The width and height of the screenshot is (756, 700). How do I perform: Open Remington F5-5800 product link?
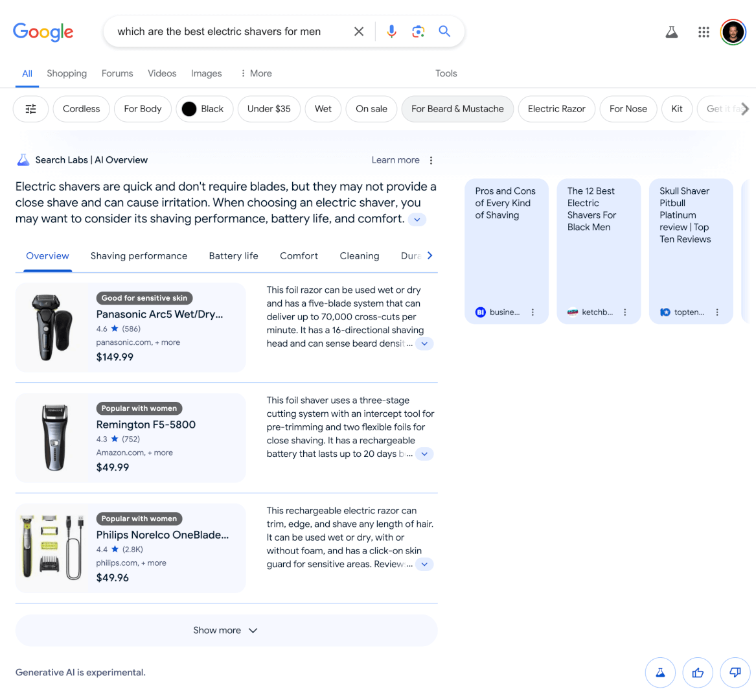pyautogui.click(x=146, y=425)
